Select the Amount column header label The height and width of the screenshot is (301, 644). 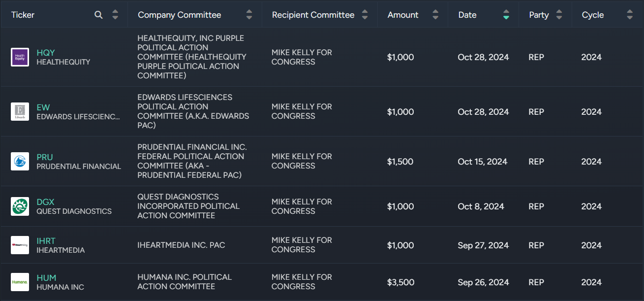(403, 15)
